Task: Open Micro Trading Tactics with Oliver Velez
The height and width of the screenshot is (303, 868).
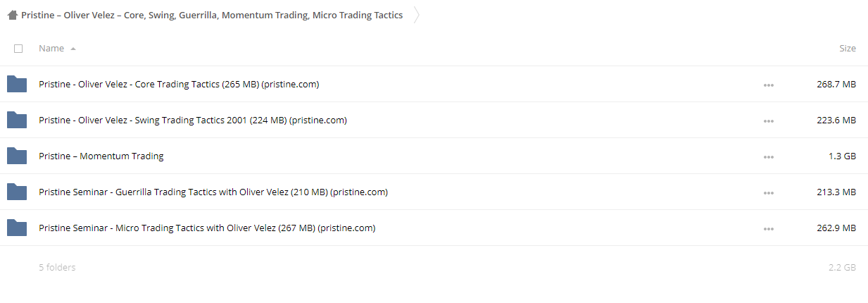Action: (x=207, y=228)
